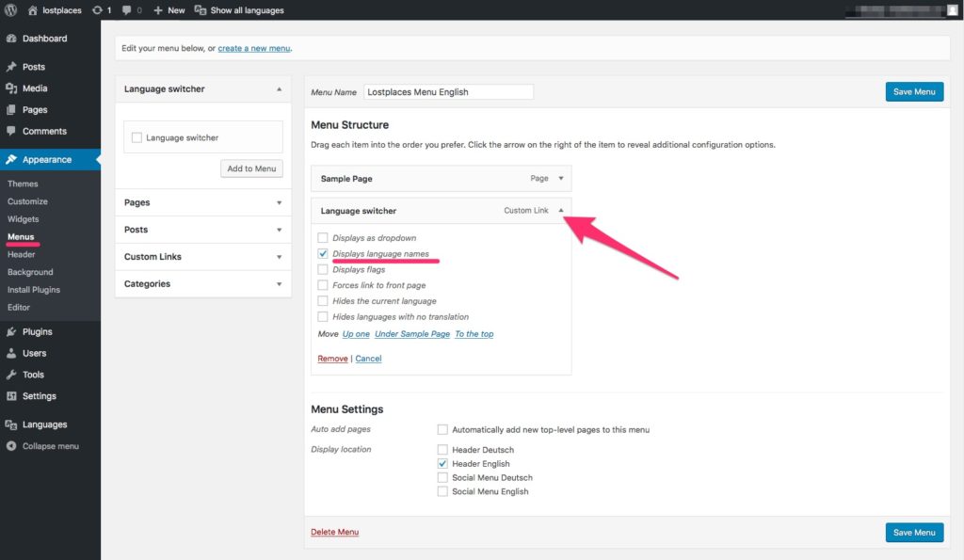The height and width of the screenshot is (560, 964).
Task: Untick the Header English display location
Action: click(x=442, y=463)
